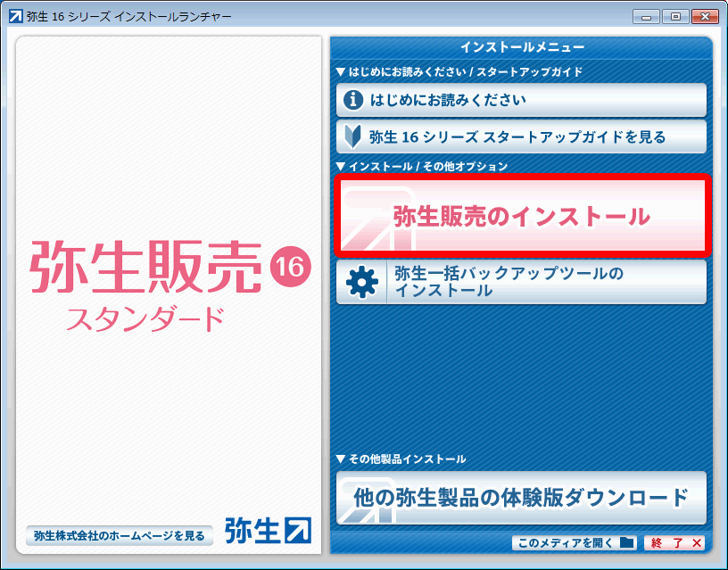Click the red X icon on 終了
This screenshot has width=728, height=570.
697,542
